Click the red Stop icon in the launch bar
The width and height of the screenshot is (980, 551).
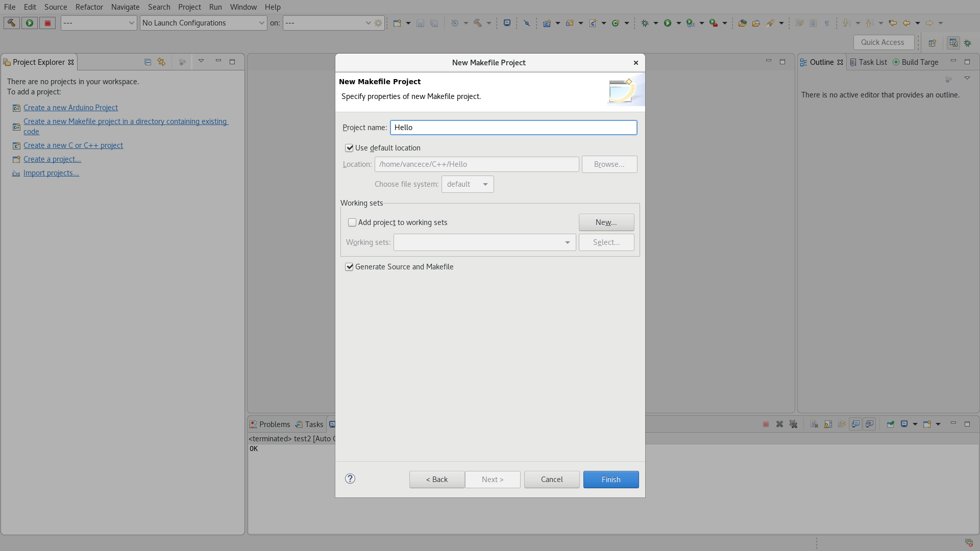(x=47, y=23)
